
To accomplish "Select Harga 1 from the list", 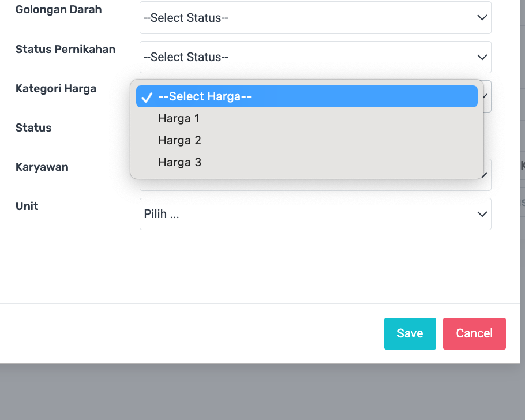I will tap(179, 119).
